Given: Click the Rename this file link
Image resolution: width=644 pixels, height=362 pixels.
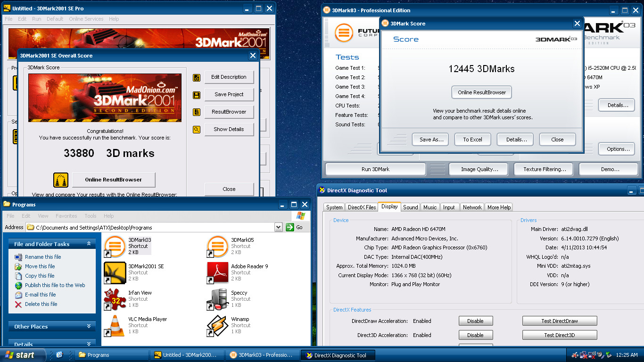Looking at the screenshot, I should [x=43, y=257].
